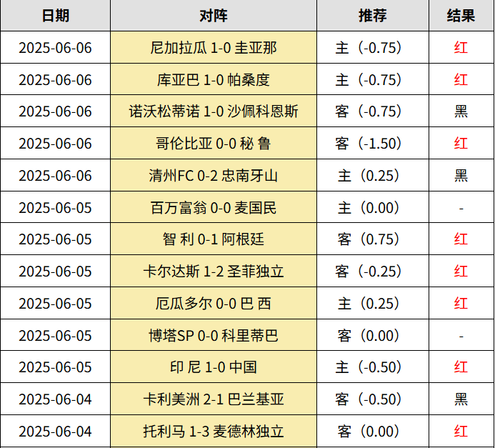Select the match 百万富翁 0-0 麦国民
The width and height of the screenshot is (495, 448).
(x=214, y=208)
